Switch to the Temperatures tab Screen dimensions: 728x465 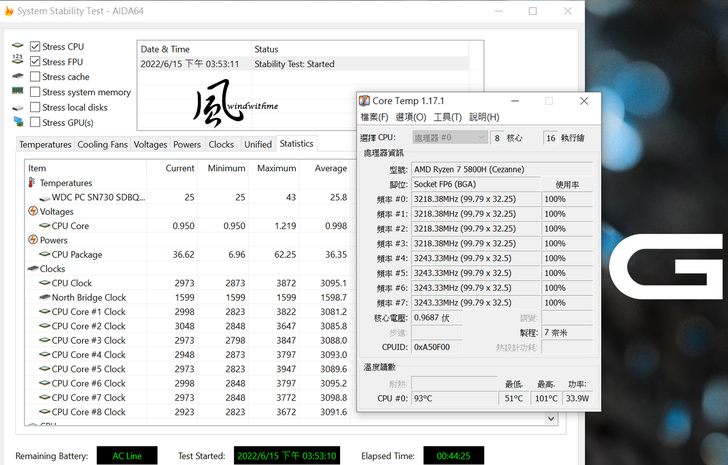45,144
